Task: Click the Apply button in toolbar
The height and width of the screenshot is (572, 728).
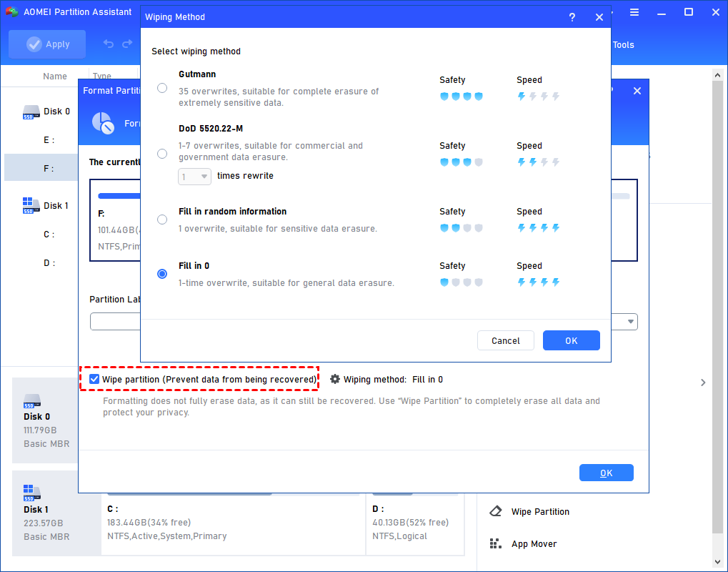Action: (47, 44)
